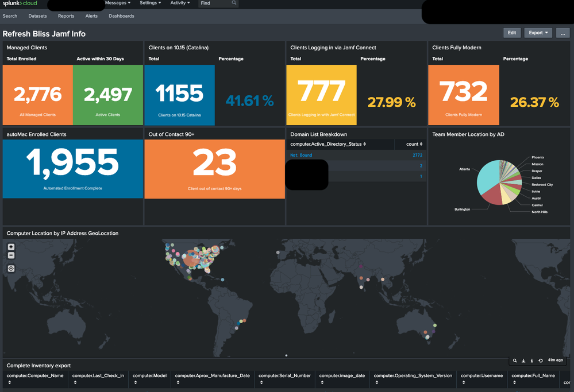
Task: Click the 732 Clients Fully Modern tile
Action: click(x=464, y=95)
